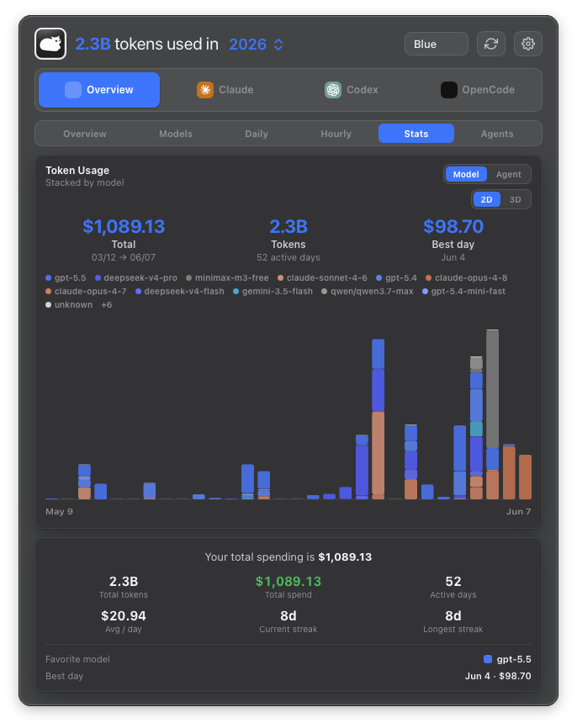Click the $1,089.13 Total value
This screenshot has height=728, width=577.
tap(124, 227)
